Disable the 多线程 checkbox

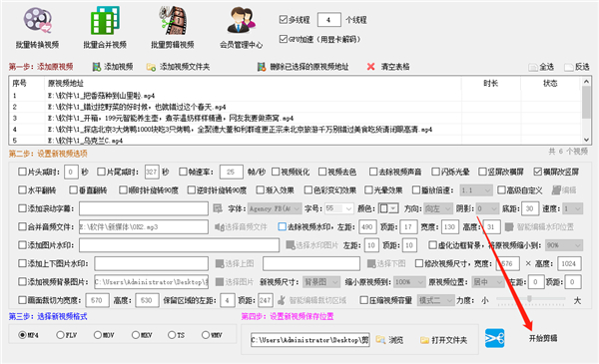(x=284, y=20)
